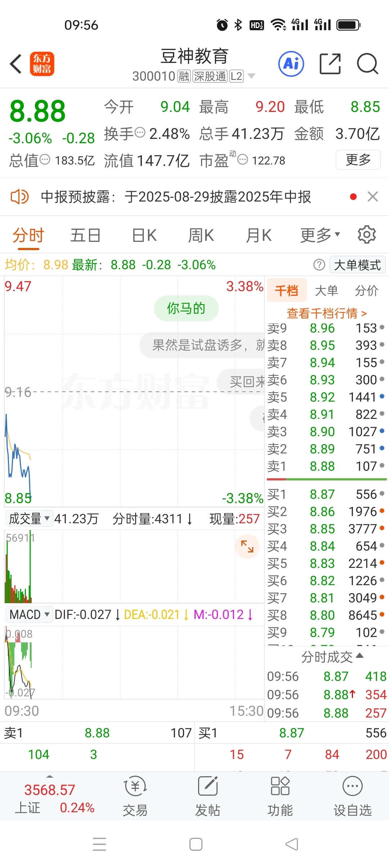Image resolution: width=389 pixels, height=868 pixels.
Task: Open 交易 trade icon in bottom bar
Action: click(x=135, y=796)
